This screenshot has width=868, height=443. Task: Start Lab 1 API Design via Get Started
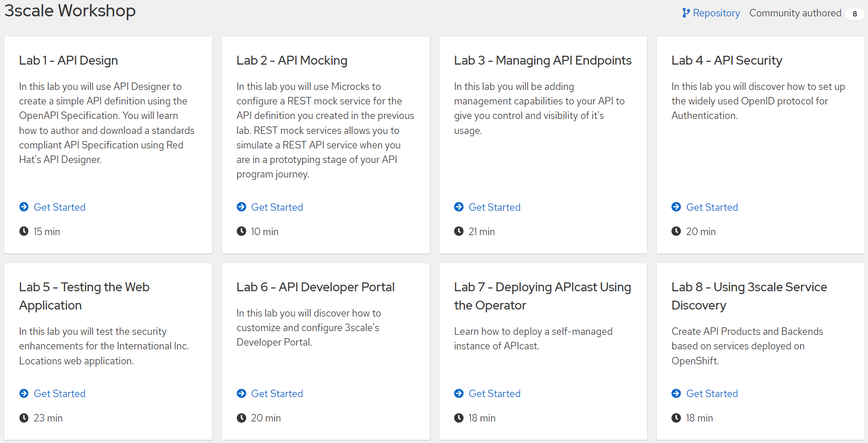pos(59,207)
